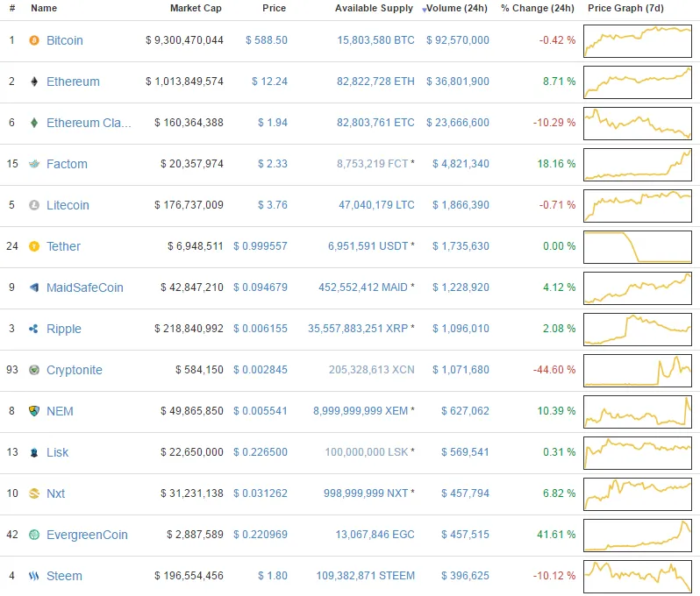Click the Nxt logo icon
This screenshot has height=596, width=700.
pyautogui.click(x=34, y=493)
